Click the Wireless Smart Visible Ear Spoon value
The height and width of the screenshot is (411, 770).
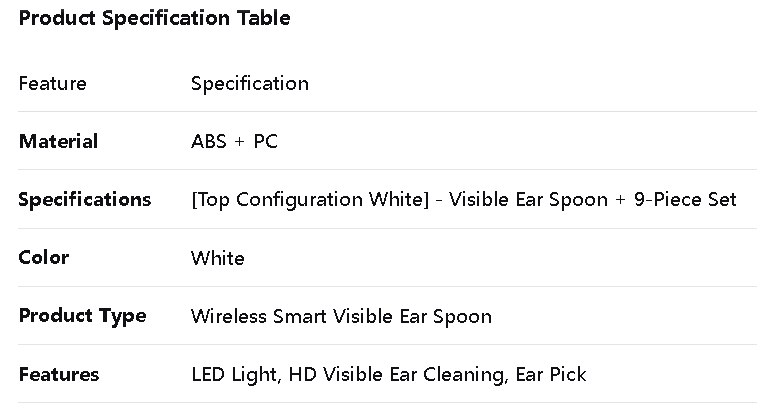341,316
